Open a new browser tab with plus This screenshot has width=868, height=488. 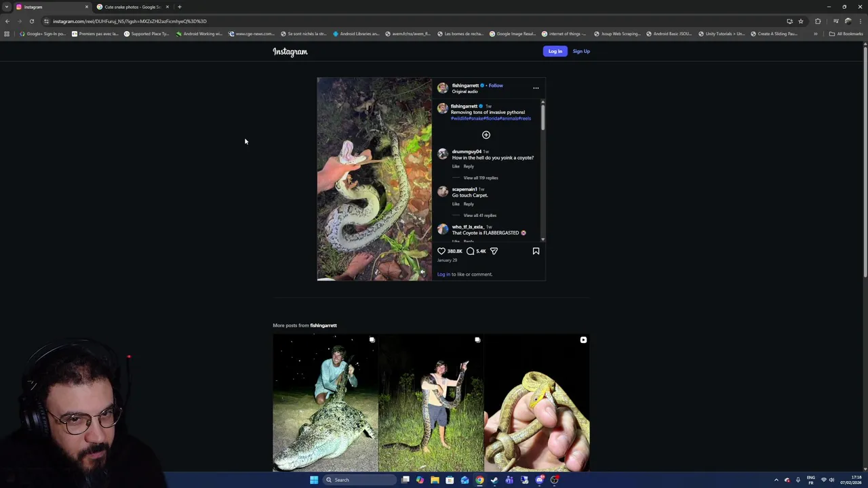pyautogui.click(x=180, y=7)
